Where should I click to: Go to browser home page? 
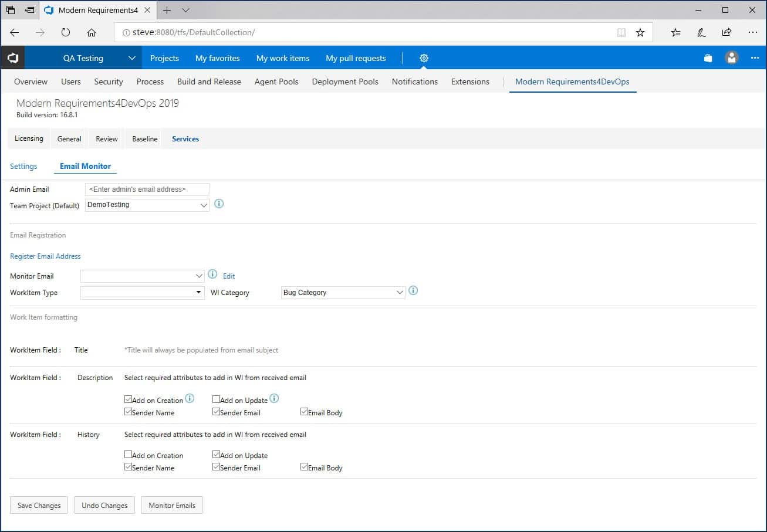92,32
